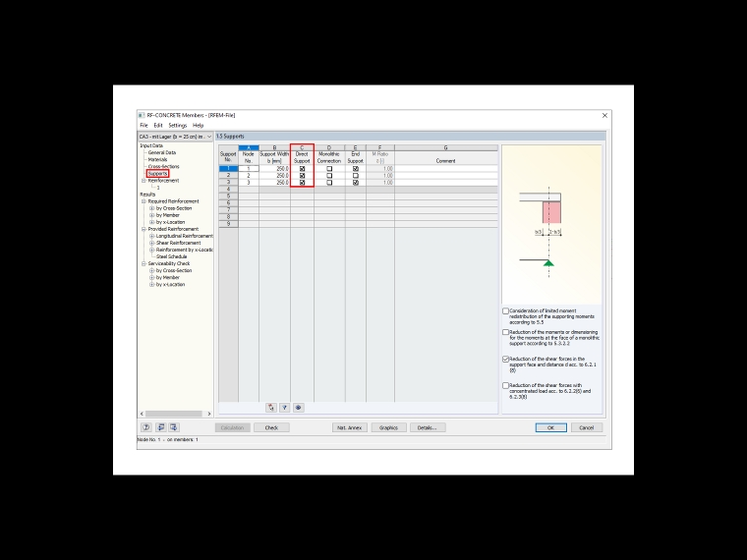This screenshot has width=747, height=560.
Task: Open the File menu
Action: [x=144, y=126]
